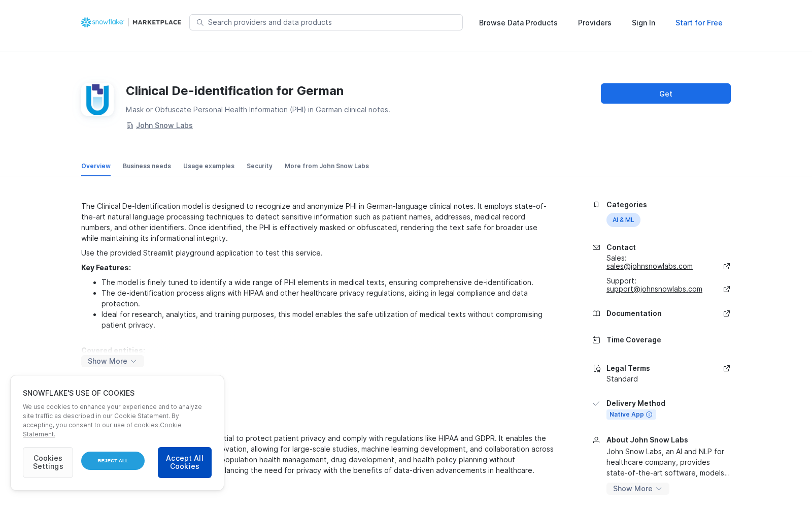Image resolution: width=812 pixels, height=508 pixels.
Task: Click the Native App info icon
Action: click(x=649, y=415)
